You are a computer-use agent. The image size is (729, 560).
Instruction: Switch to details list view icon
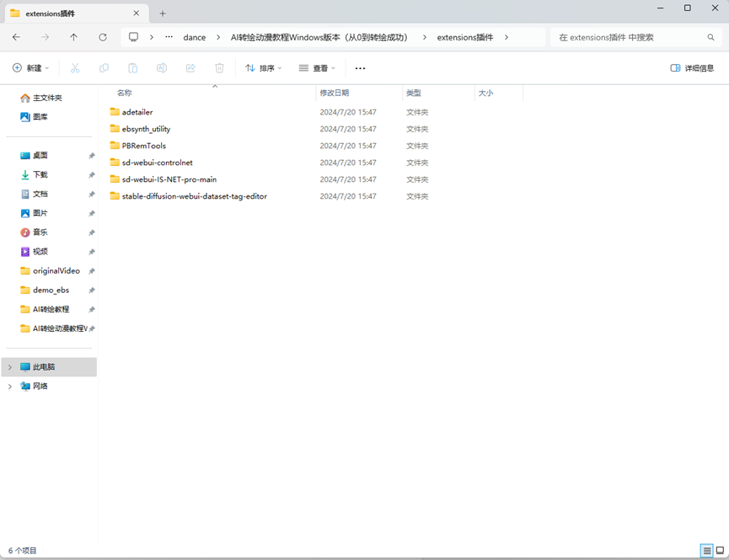point(706,551)
